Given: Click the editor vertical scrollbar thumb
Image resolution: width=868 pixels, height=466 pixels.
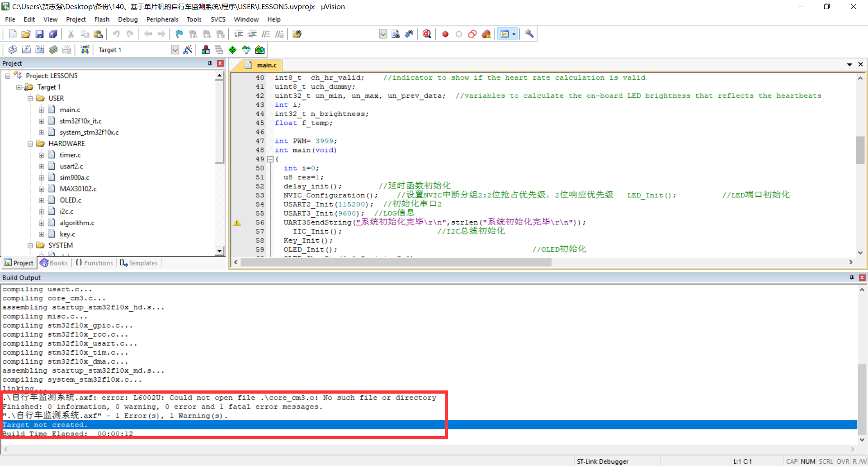Looking at the screenshot, I should pyautogui.click(x=860, y=150).
